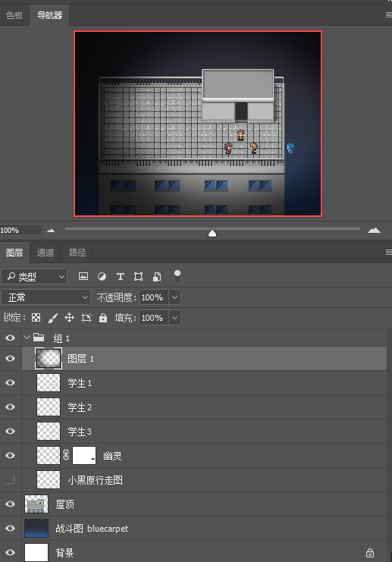Screen dimensions: 392x562
Task: Lock transparent pixels checkerboard icon
Action: (36, 318)
